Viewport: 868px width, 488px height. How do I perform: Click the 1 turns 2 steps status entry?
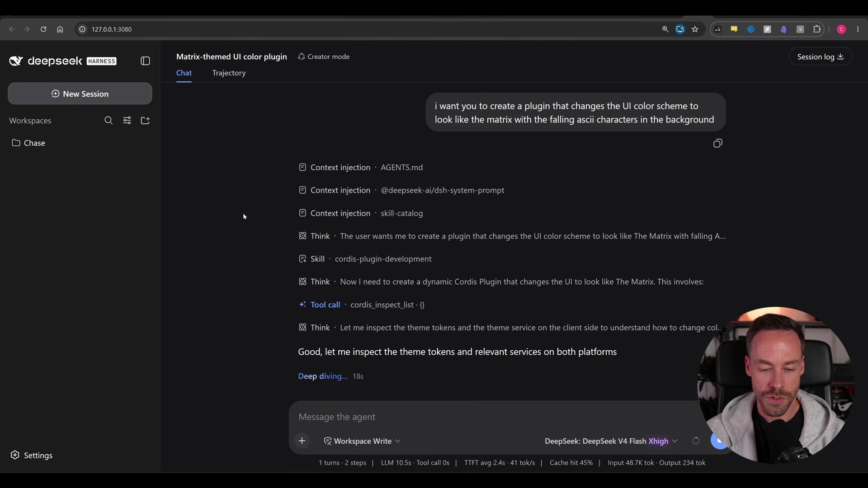[x=342, y=463]
